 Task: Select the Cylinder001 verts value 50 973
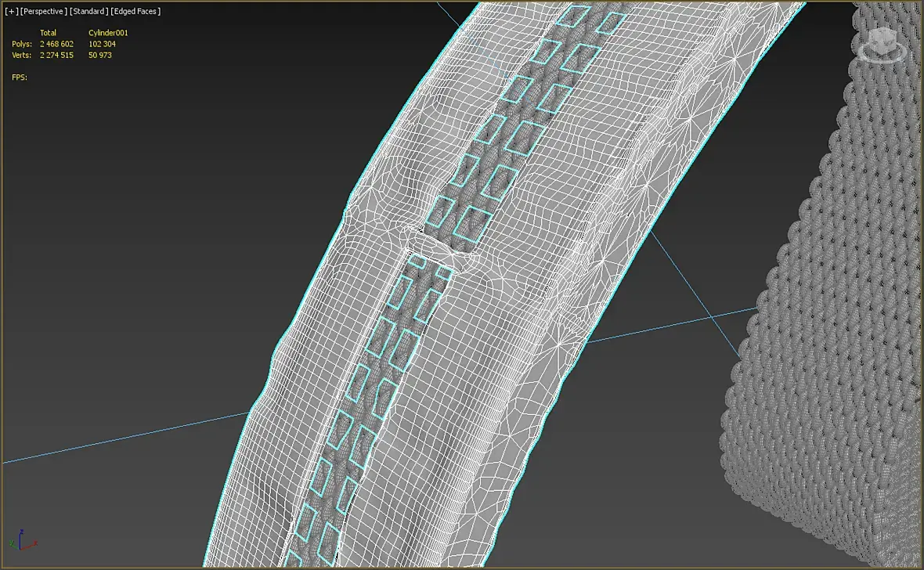99,56
